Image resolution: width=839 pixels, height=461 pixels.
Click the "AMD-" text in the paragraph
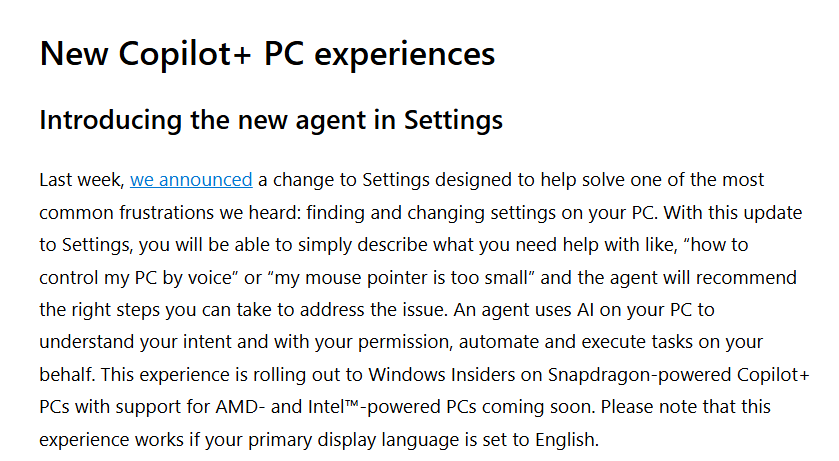pyautogui.click(x=240, y=407)
